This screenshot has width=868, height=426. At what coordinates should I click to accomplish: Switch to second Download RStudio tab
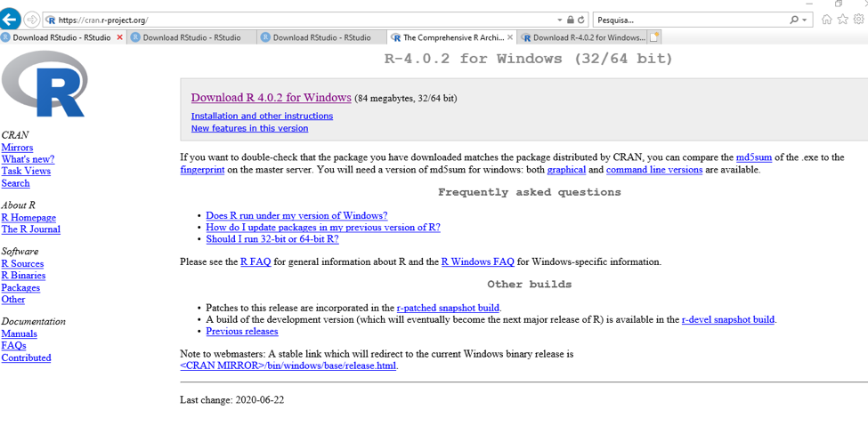click(x=191, y=37)
